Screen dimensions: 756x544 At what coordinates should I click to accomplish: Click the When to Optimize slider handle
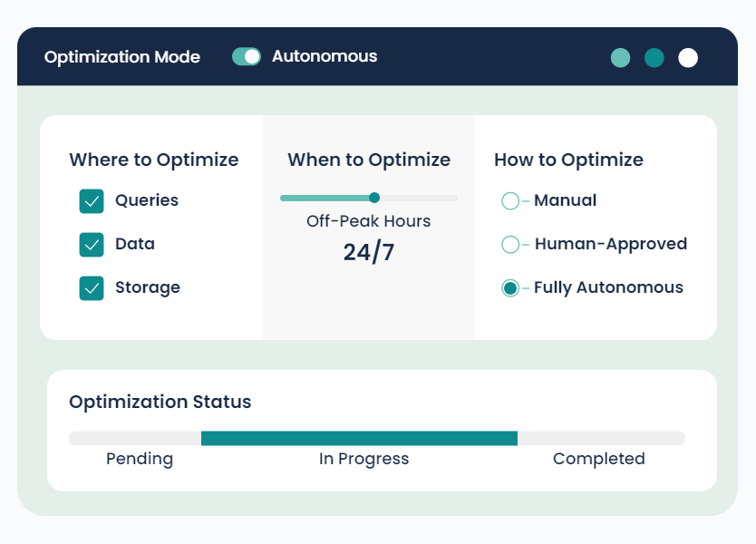coord(374,198)
